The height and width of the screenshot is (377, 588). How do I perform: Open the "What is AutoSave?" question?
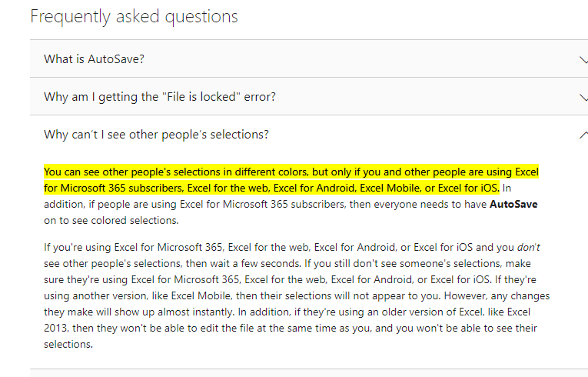(95, 58)
